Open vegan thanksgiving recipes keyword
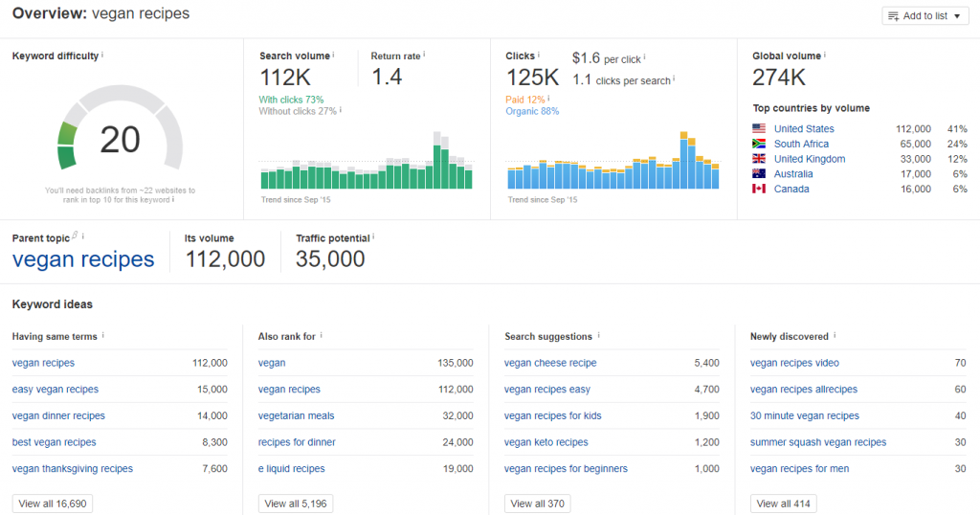This screenshot has height=515, width=980. (73, 468)
